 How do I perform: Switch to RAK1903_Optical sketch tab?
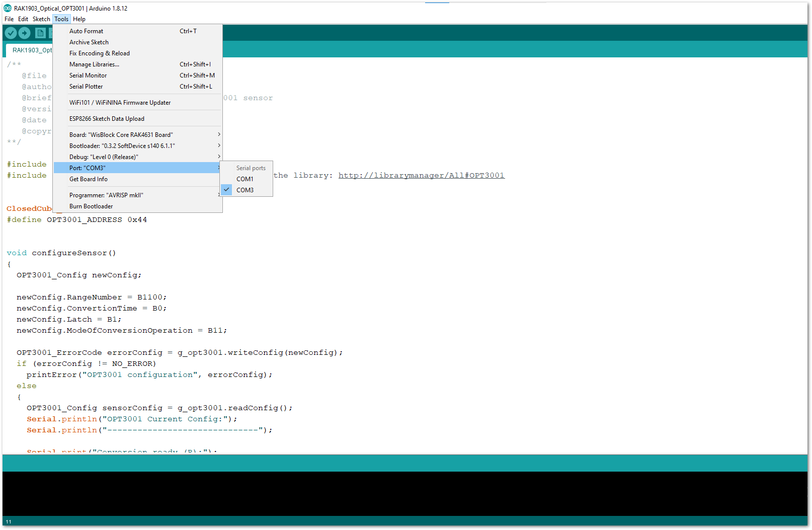click(29, 50)
